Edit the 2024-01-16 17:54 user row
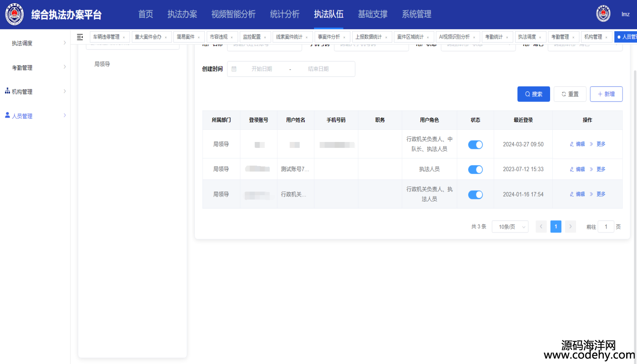Screen dimensions: 637x364 [577, 194]
